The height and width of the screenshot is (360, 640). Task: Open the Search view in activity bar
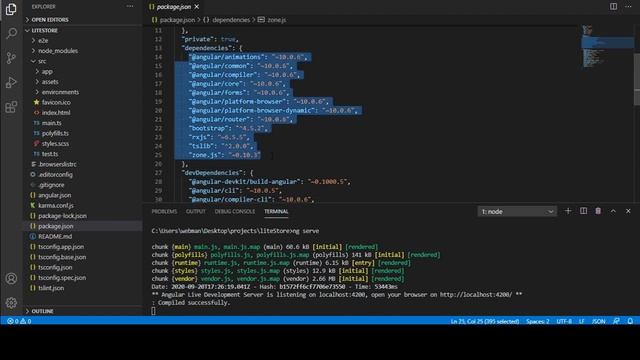[x=11, y=33]
